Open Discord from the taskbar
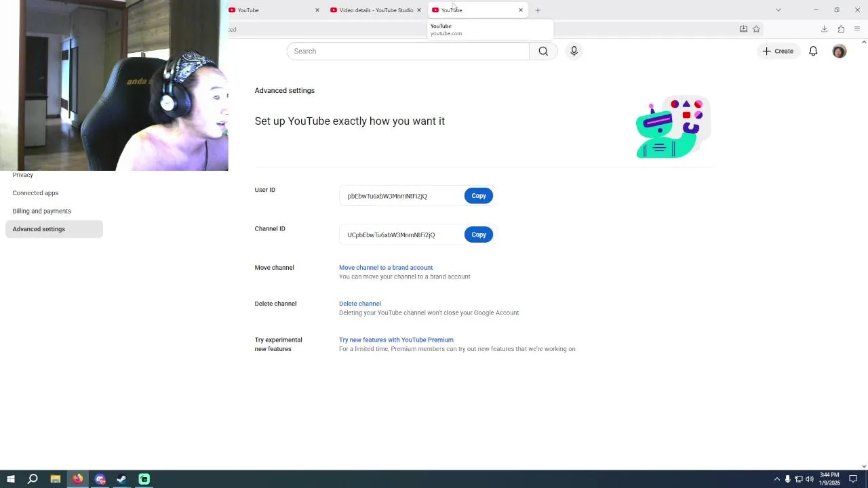 (100, 479)
